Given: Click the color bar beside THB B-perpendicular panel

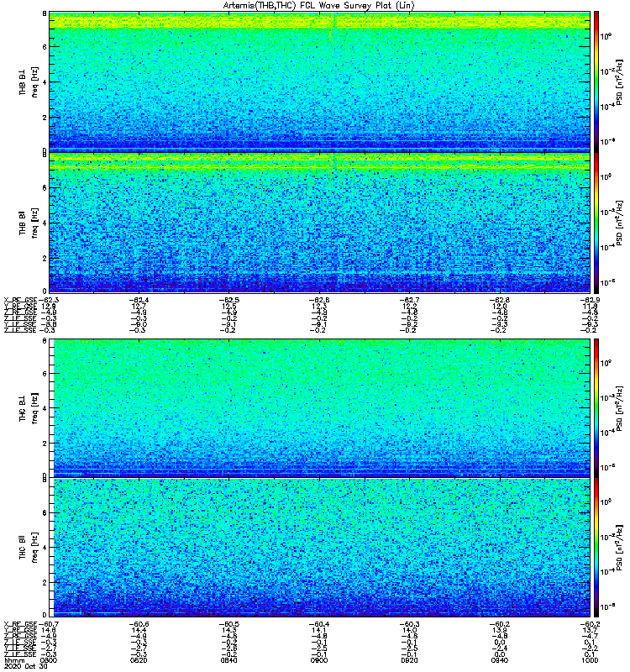Looking at the screenshot, I should coord(596,81).
